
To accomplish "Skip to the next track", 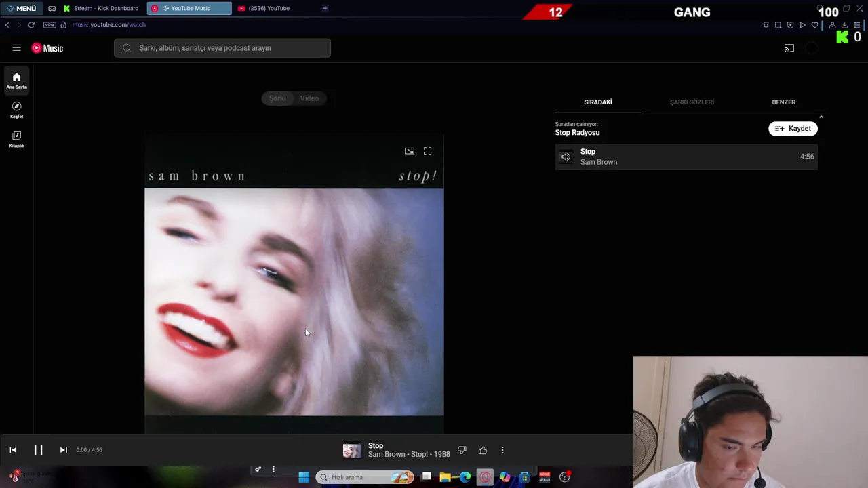I will [63, 450].
